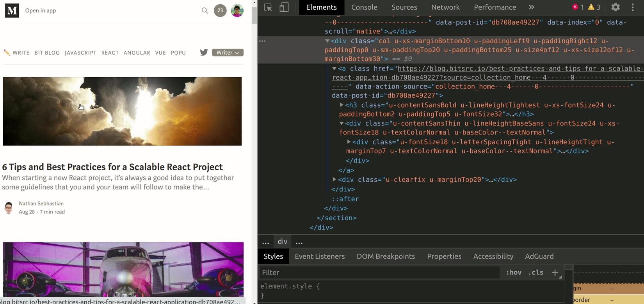Image resolution: width=644 pixels, height=304 pixels.
Task: Click the Nathan Sebhastian author link
Action: [41, 203]
